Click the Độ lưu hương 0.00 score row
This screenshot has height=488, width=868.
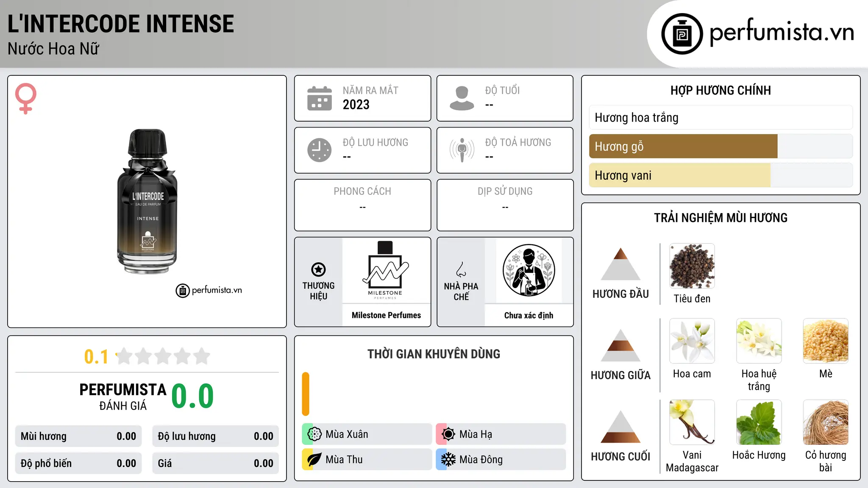point(215,436)
